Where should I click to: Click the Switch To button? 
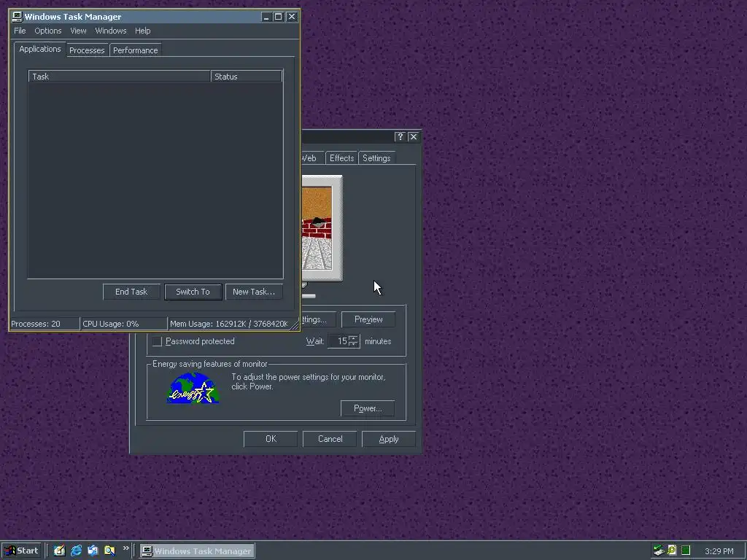pos(193,292)
